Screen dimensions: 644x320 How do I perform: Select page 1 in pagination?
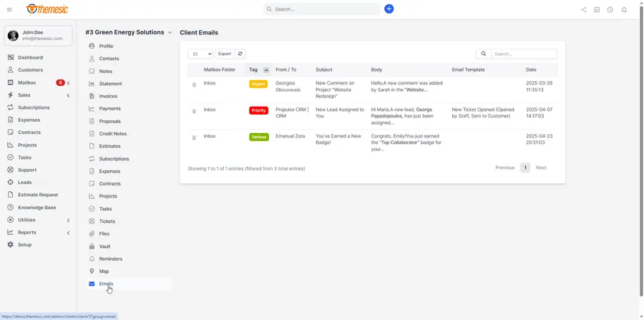pos(525,168)
